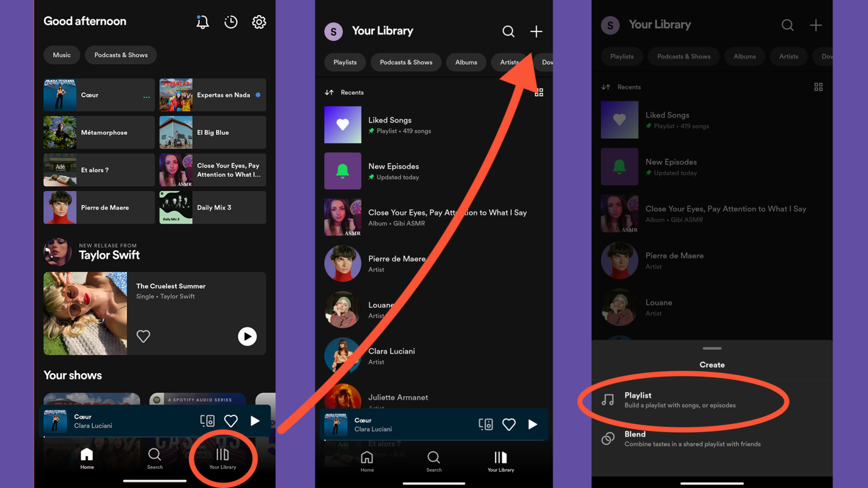
Task: Tap the plus icon to create in Your Library
Action: (x=536, y=32)
